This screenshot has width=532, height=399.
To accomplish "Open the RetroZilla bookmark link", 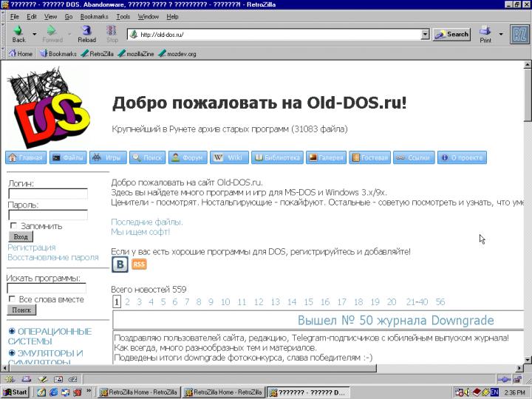I will 98,54.
